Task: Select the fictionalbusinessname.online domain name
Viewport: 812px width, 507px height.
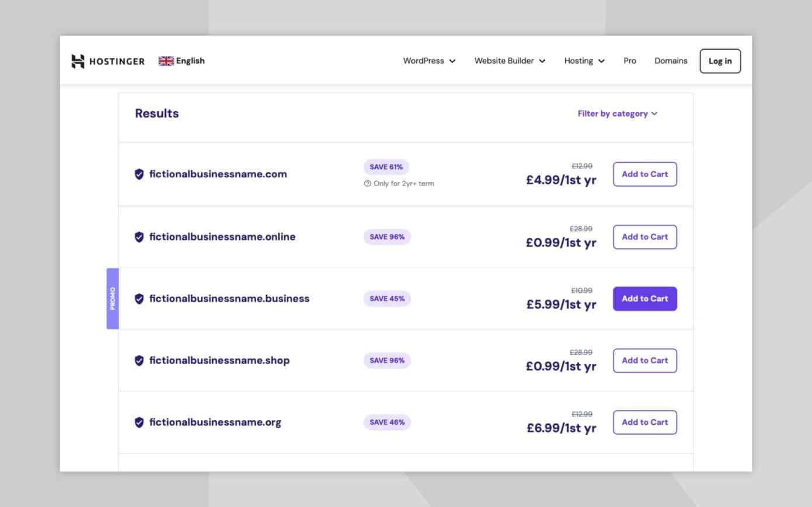Action: (222, 237)
